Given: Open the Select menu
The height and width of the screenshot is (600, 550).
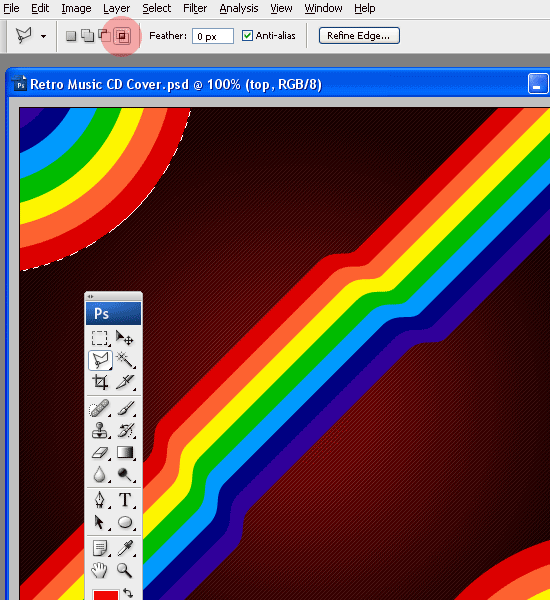Looking at the screenshot, I should pyautogui.click(x=157, y=8).
